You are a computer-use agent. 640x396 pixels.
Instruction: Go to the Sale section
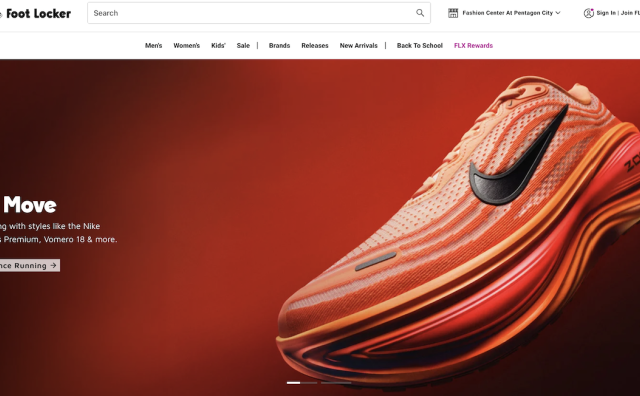(x=243, y=46)
